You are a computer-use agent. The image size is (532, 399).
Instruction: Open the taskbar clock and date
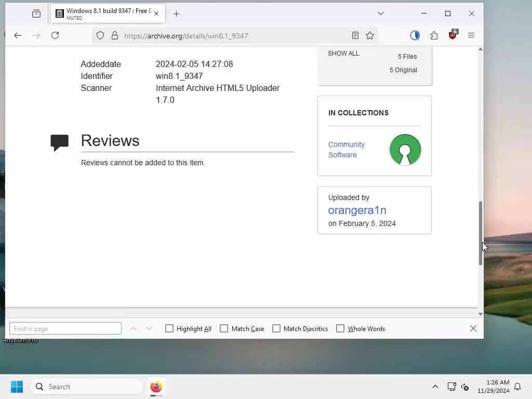494,387
